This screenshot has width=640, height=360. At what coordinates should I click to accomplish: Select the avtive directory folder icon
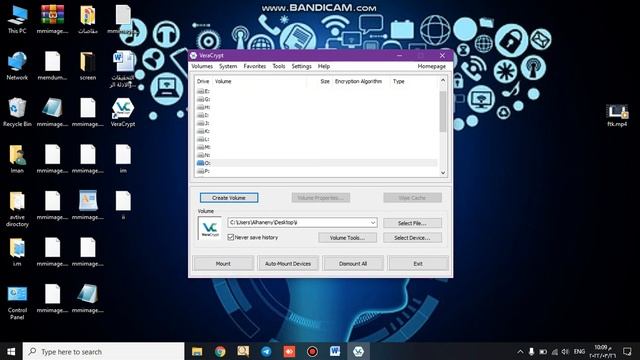click(17, 209)
